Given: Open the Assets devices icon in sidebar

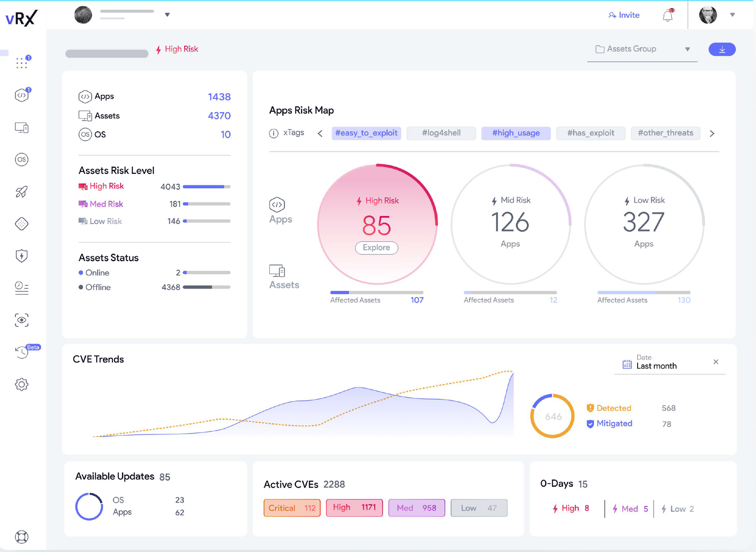Looking at the screenshot, I should point(22,128).
